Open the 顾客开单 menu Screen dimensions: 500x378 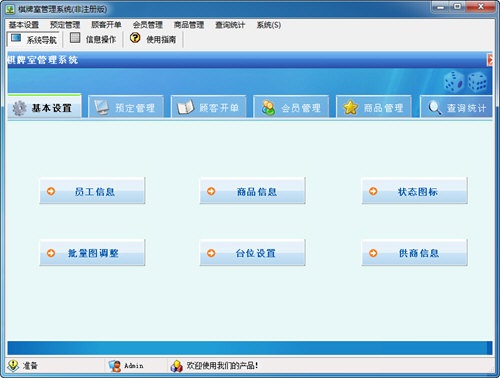click(106, 25)
